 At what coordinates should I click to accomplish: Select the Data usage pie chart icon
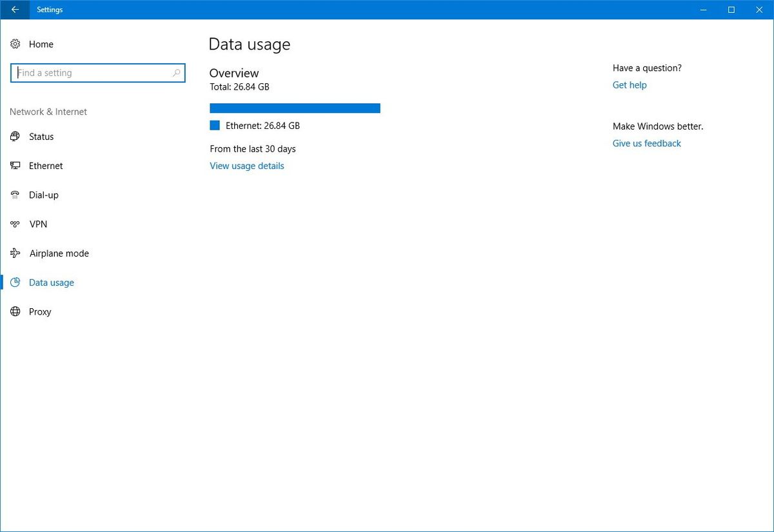point(15,282)
